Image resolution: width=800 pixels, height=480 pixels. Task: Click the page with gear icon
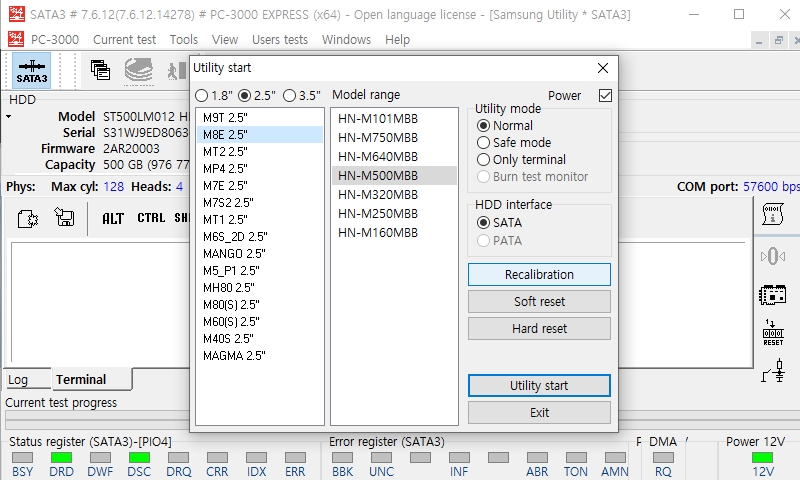coord(28,219)
